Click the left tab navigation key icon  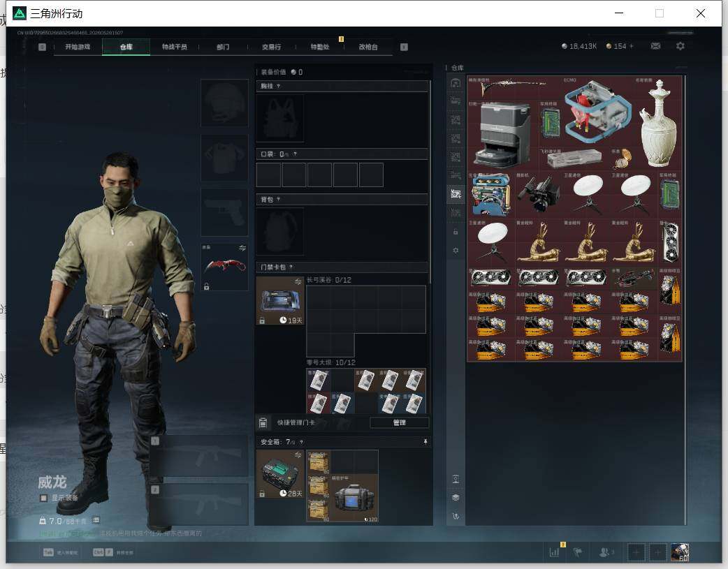(42, 47)
